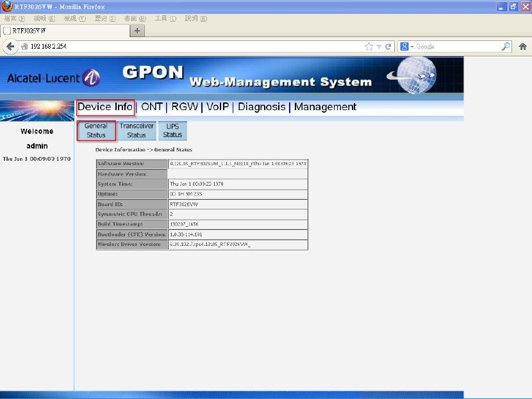Open the fourth Firefox menu (History)
The height and width of the screenshot is (399, 532).
tap(105, 19)
